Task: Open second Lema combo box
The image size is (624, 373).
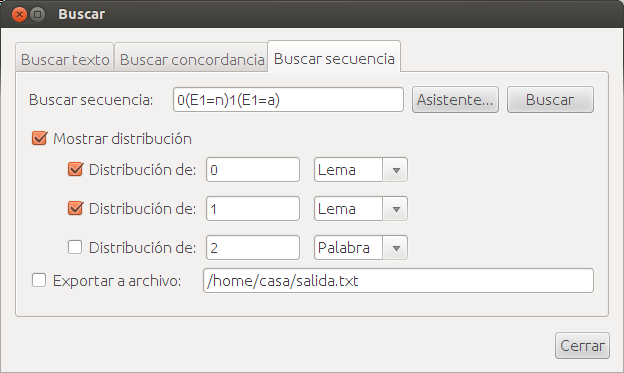Action: point(361,209)
